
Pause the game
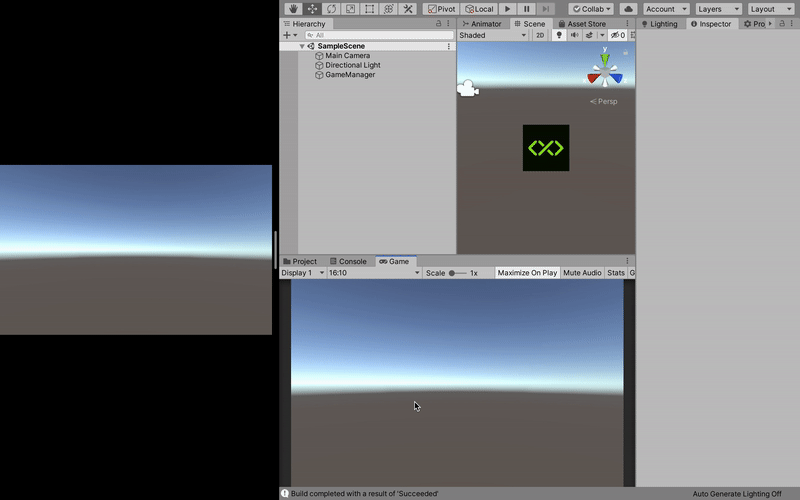point(527,9)
